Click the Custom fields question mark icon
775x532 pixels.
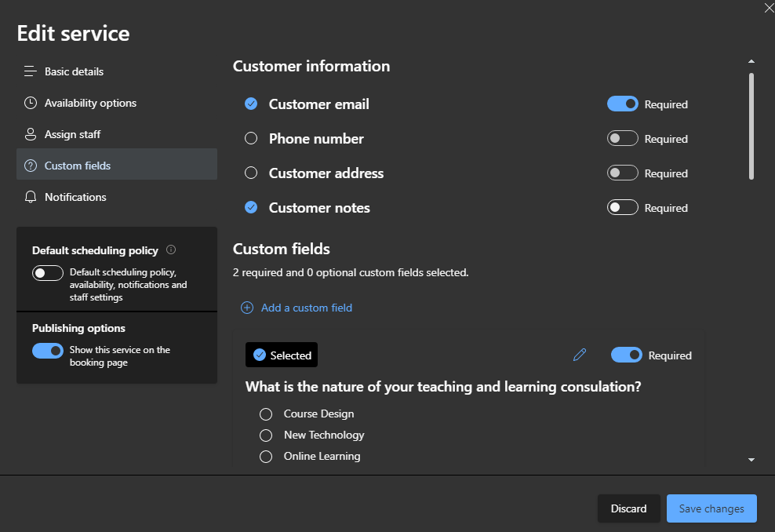pyautogui.click(x=31, y=166)
